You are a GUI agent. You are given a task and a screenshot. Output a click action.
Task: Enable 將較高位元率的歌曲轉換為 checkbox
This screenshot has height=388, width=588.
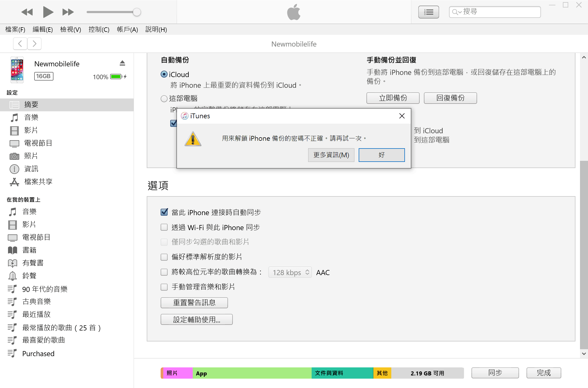pyautogui.click(x=164, y=272)
